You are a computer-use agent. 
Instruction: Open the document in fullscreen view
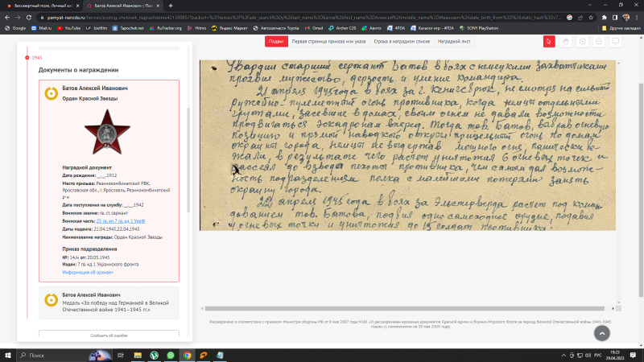616,42
